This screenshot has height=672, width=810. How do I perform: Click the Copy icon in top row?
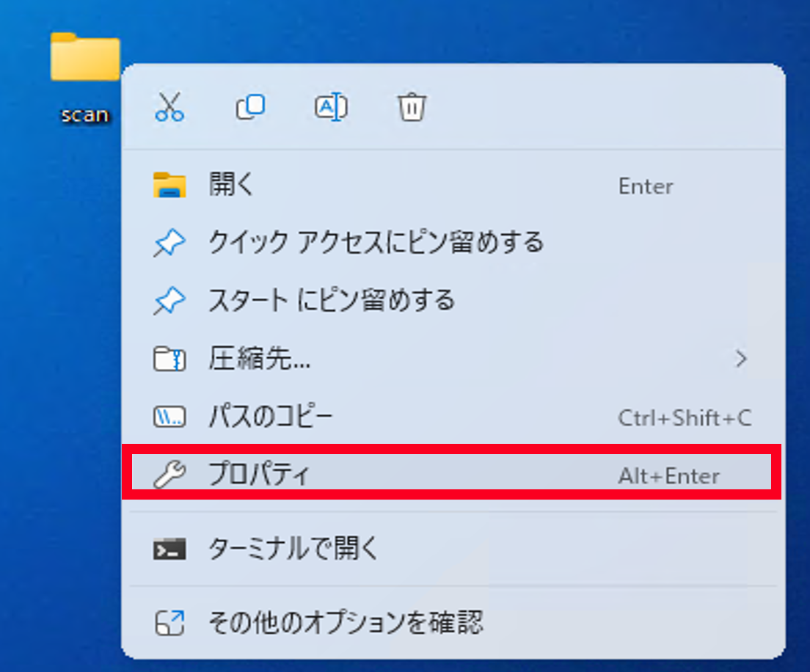pyautogui.click(x=250, y=107)
